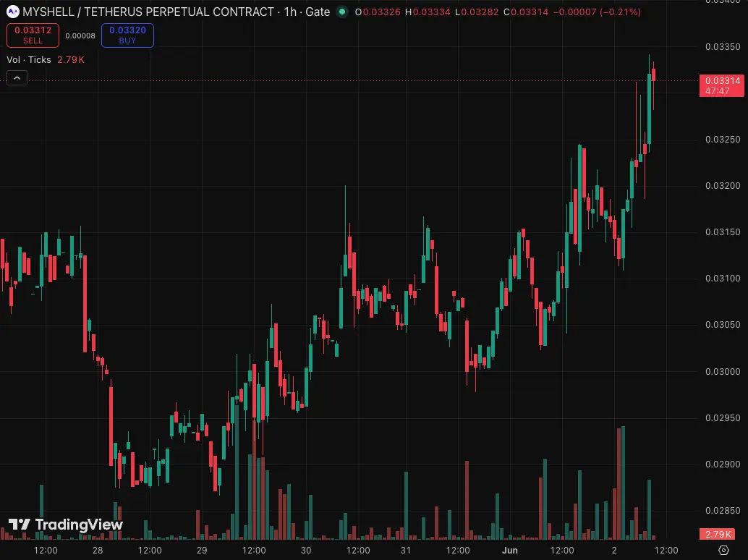The width and height of the screenshot is (748, 560).
Task: Click the date label 2 on time axis
Action: [614, 551]
